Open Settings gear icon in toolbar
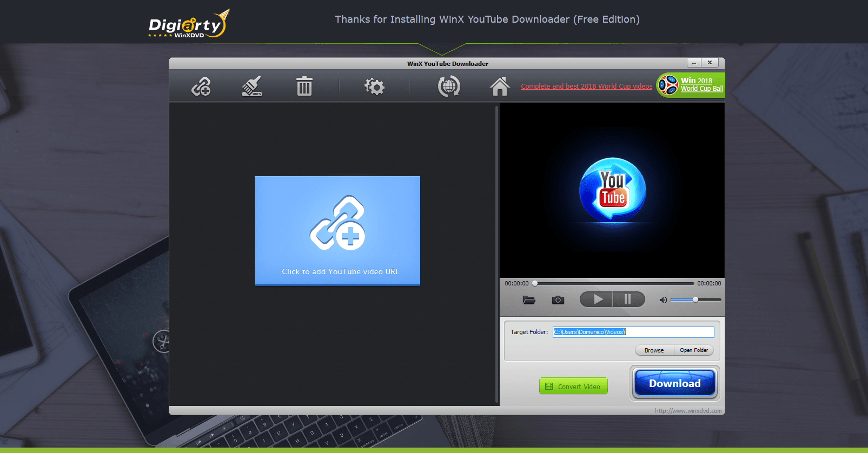The height and width of the screenshot is (453, 868). [x=374, y=86]
